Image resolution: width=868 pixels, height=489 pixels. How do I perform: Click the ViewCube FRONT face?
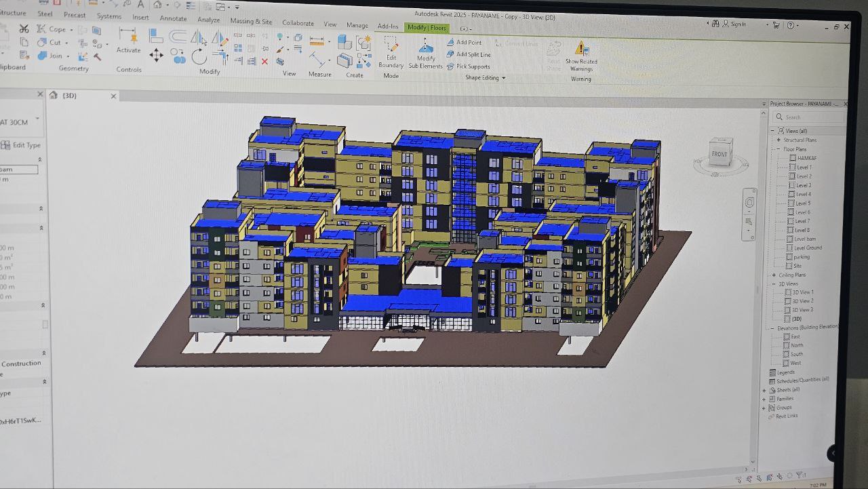[x=719, y=154]
